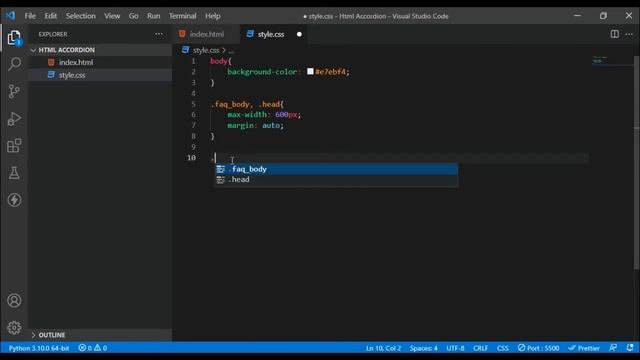
Task: Open the File menu
Action: [30, 16]
